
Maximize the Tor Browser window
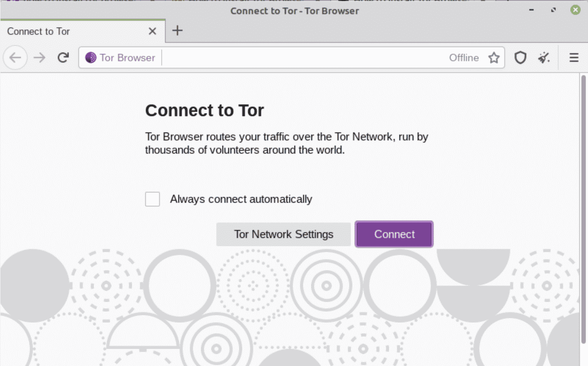pyautogui.click(x=554, y=10)
